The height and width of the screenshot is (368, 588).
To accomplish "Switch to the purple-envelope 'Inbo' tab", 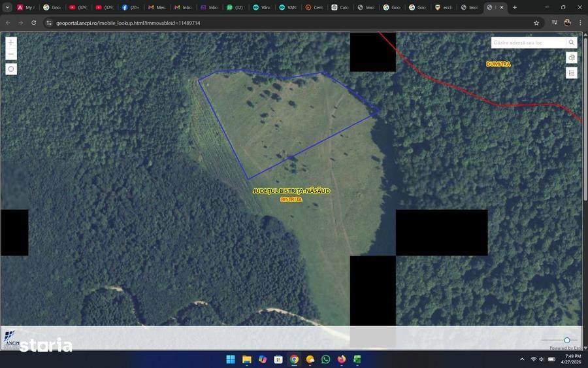I will tap(210, 7).
